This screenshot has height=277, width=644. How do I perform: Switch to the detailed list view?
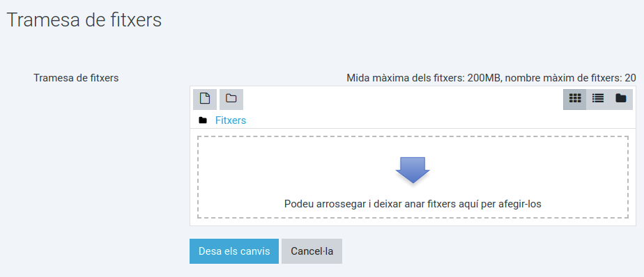click(x=597, y=99)
